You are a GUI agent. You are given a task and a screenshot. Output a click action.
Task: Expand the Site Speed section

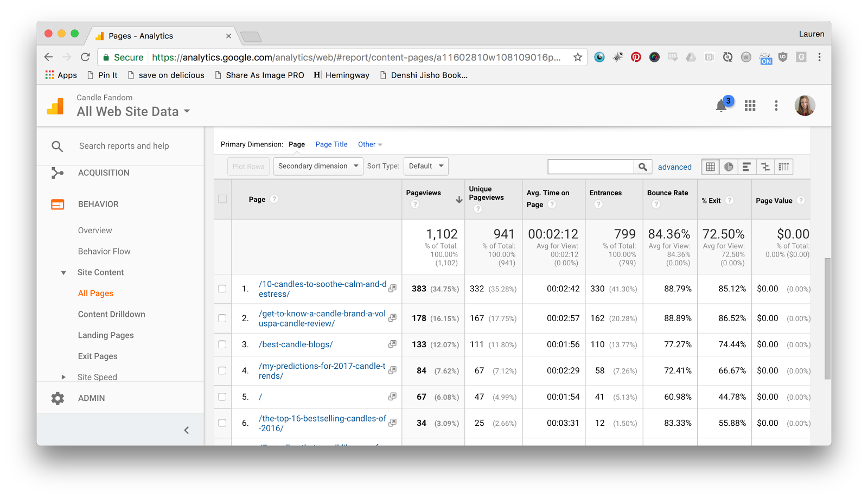click(63, 377)
